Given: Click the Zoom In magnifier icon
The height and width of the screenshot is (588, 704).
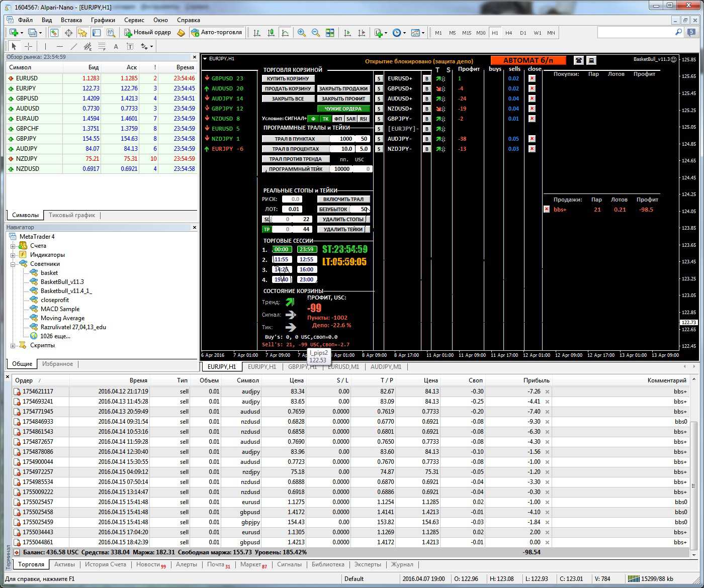Looking at the screenshot, I should pos(302,33).
